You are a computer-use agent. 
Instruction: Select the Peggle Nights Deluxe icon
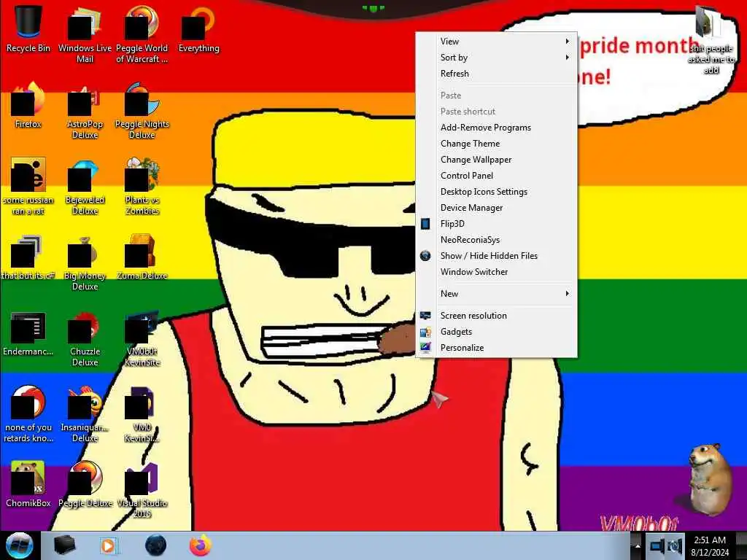[142, 111]
